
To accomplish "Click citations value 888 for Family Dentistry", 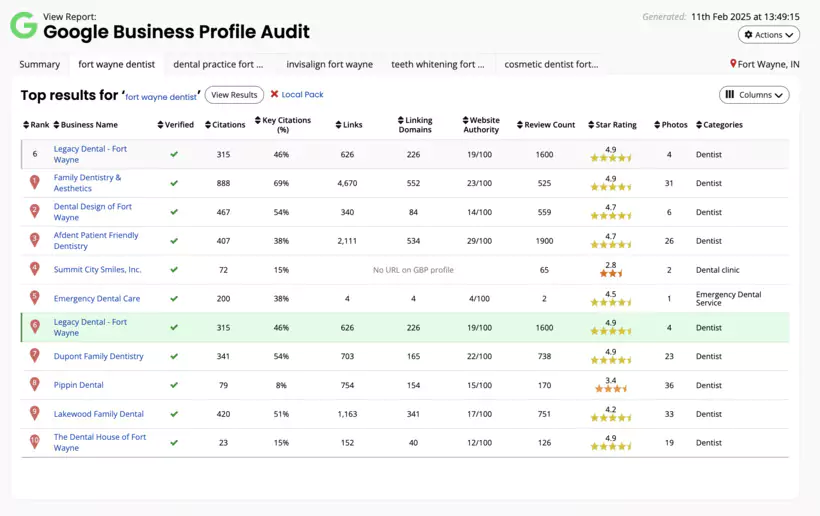I will tap(223, 183).
